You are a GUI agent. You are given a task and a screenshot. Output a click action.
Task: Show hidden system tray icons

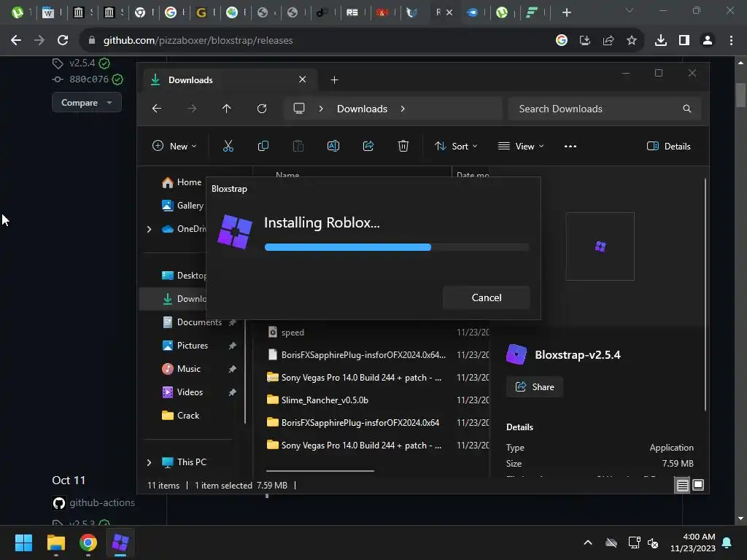click(x=588, y=542)
